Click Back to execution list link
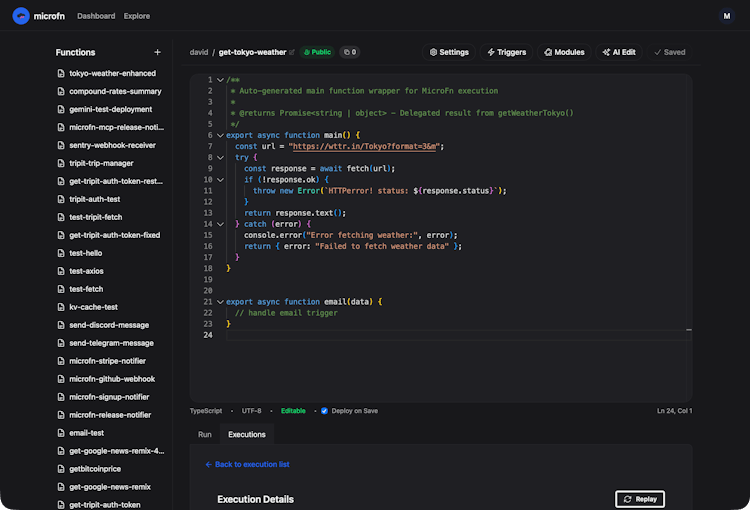This screenshot has width=750, height=510. (247, 465)
